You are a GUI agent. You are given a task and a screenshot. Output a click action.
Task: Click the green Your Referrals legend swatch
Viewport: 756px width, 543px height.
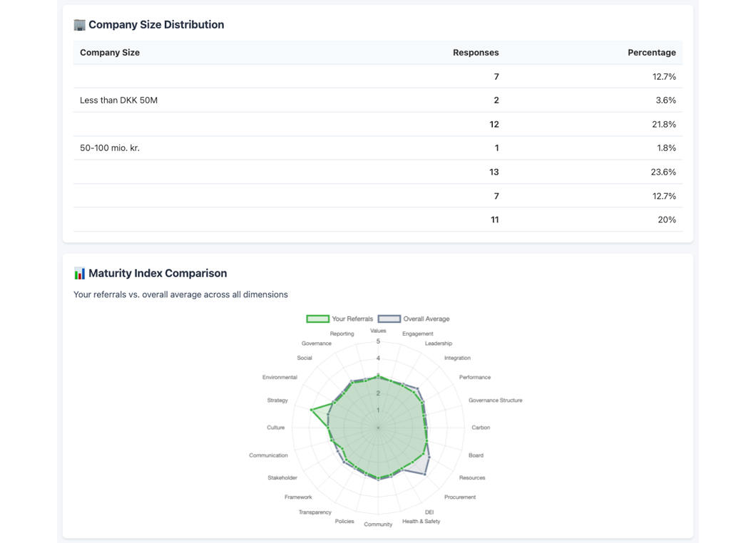point(317,319)
